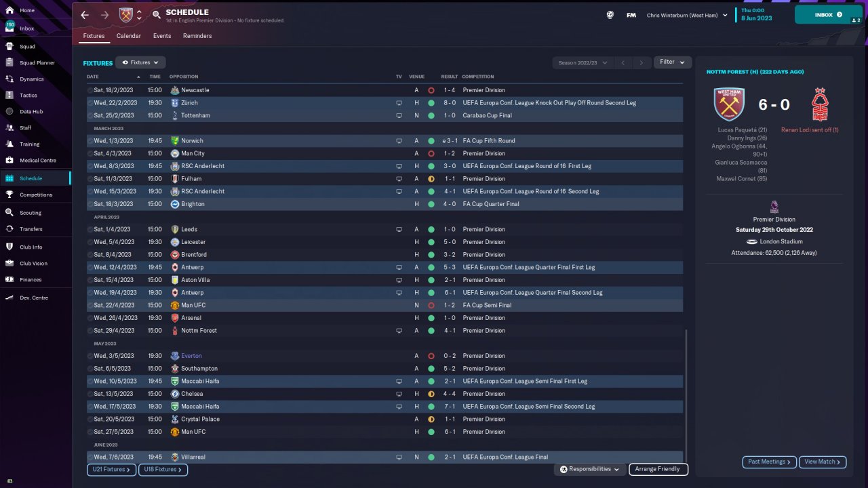Expand the Filter dropdown
The width and height of the screenshot is (868, 488).
[673, 62]
